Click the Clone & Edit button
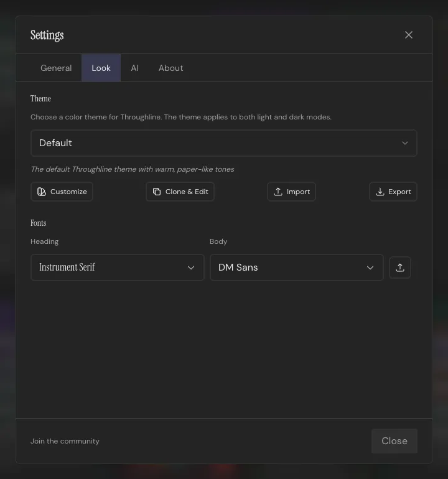 pyautogui.click(x=180, y=192)
